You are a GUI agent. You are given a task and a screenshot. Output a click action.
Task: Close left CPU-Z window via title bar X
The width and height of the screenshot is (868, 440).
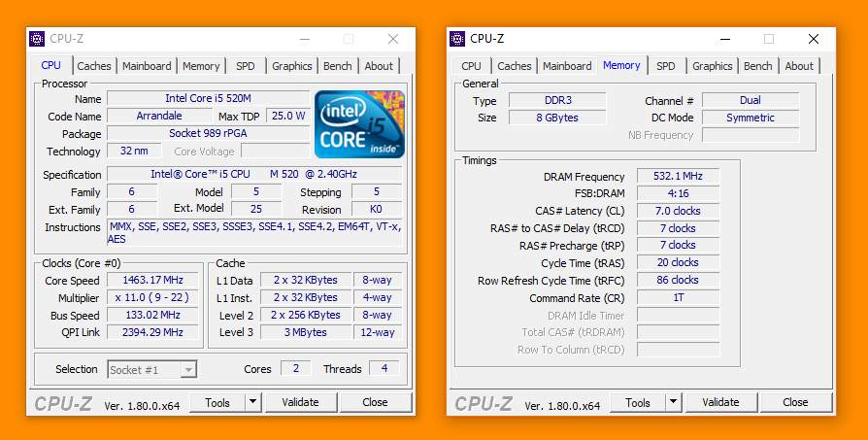(393, 39)
